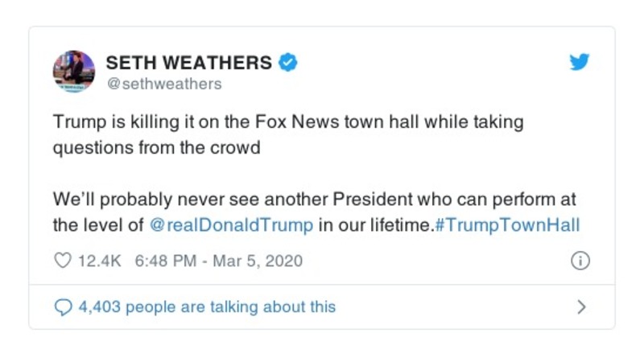Open the SETH WEATHERS display name
The image size is (644, 358).
point(189,62)
